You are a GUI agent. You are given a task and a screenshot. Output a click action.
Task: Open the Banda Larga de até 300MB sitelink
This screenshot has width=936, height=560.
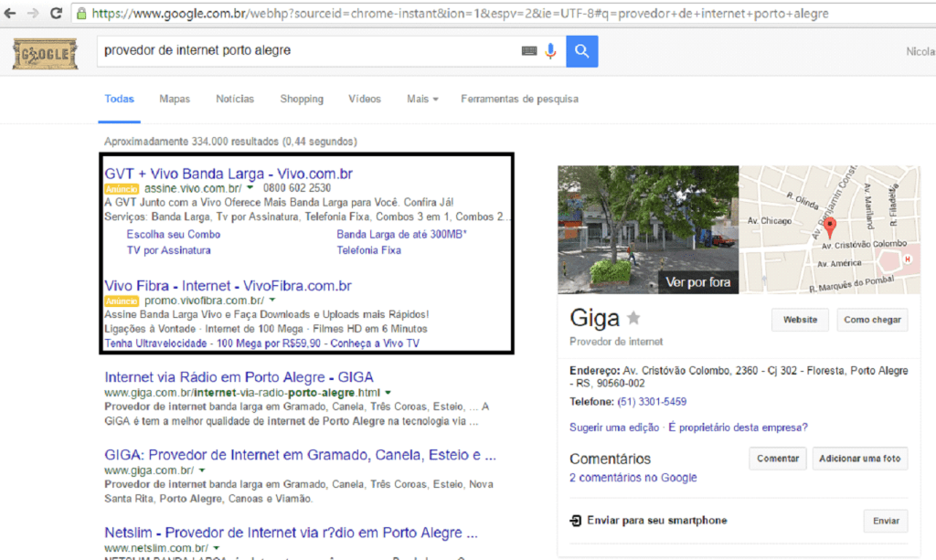[x=401, y=235]
